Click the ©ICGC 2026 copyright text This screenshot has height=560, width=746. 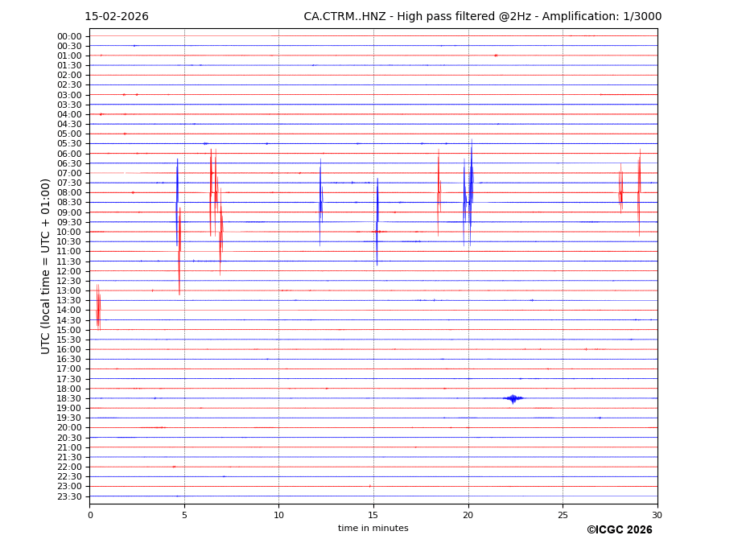[x=619, y=530]
